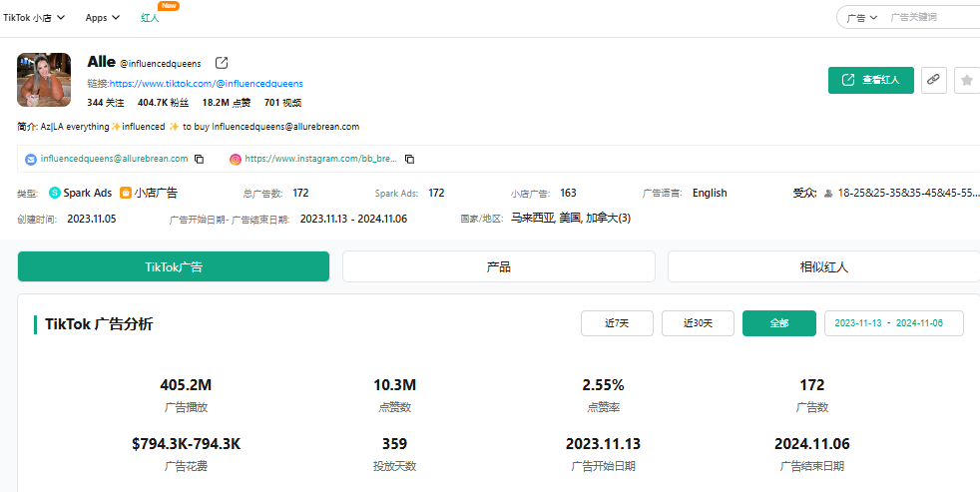Click the TikTok 广告分析 heading
This screenshot has width=980, height=492.
99,323
